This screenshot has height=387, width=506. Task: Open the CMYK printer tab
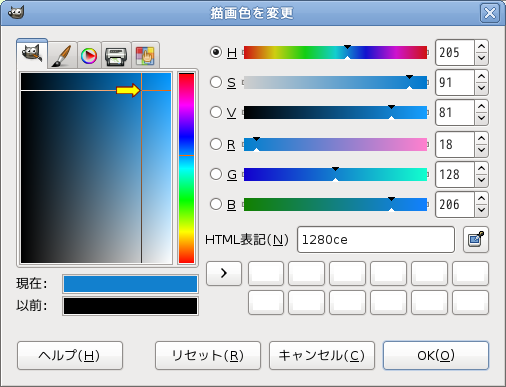116,55
